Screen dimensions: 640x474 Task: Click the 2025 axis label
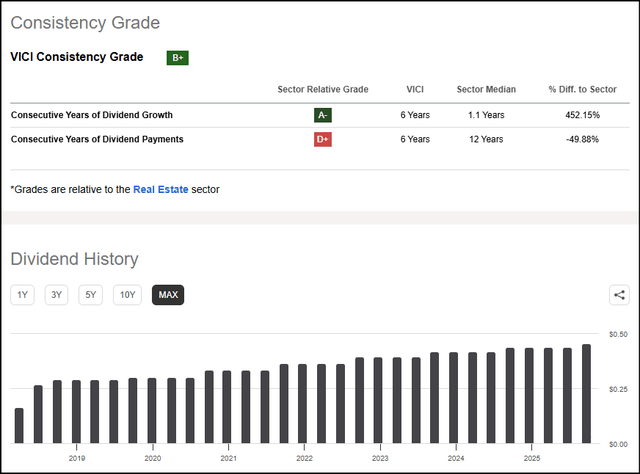532,458
